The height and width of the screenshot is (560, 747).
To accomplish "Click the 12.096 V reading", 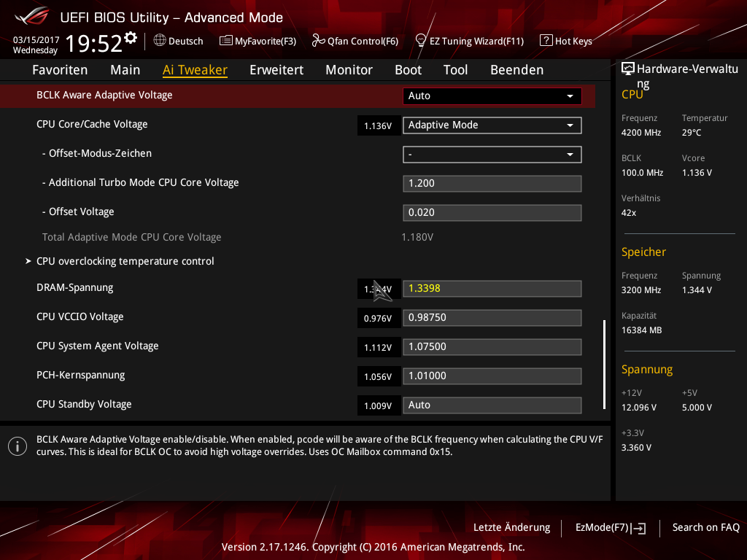I will 638,407.
